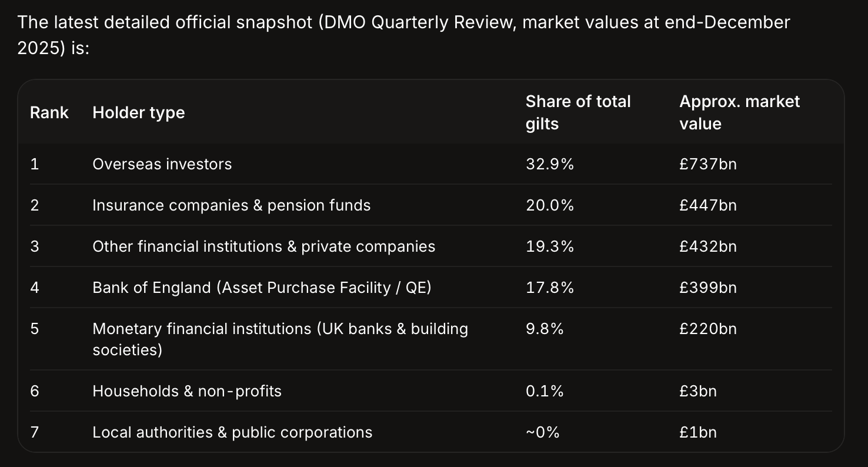Select the £220bn market value

click(x=708, y=328)
